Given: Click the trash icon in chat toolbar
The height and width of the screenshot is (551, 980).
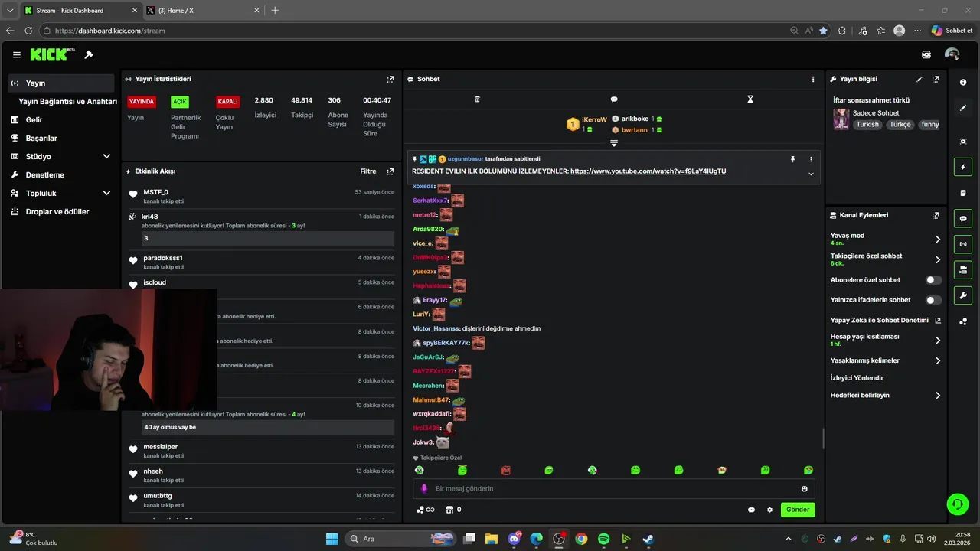Looking at the screenshot, I should point(477,99).
